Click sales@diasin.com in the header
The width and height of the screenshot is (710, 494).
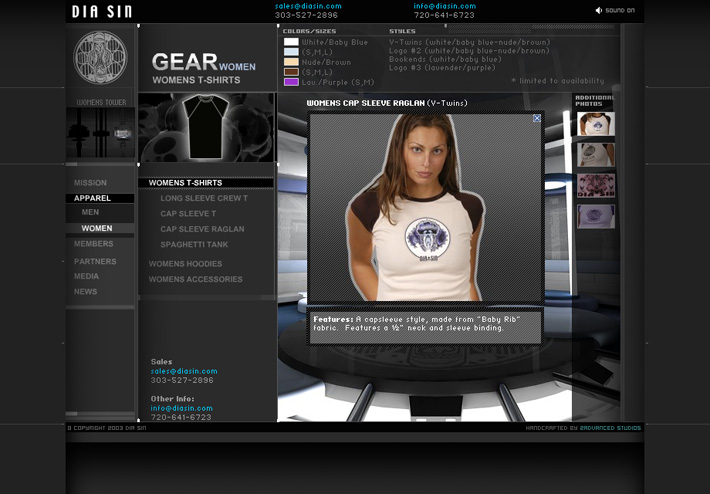pos(308,6)
